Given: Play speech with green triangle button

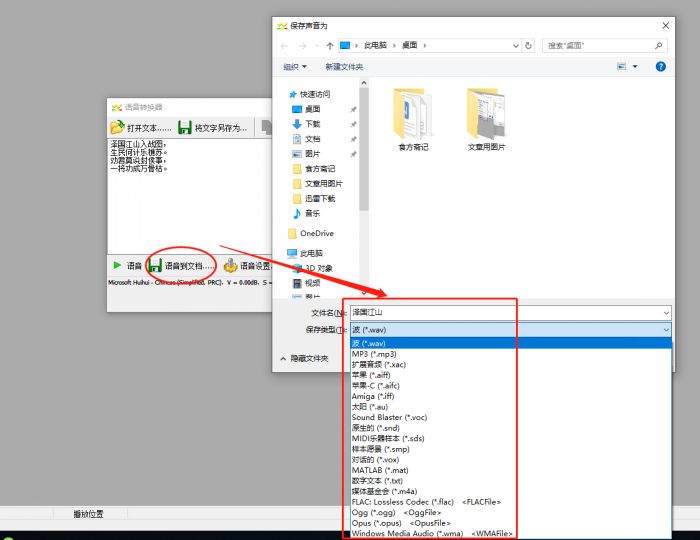Looking at the screenshot, I should pos(117,265).
